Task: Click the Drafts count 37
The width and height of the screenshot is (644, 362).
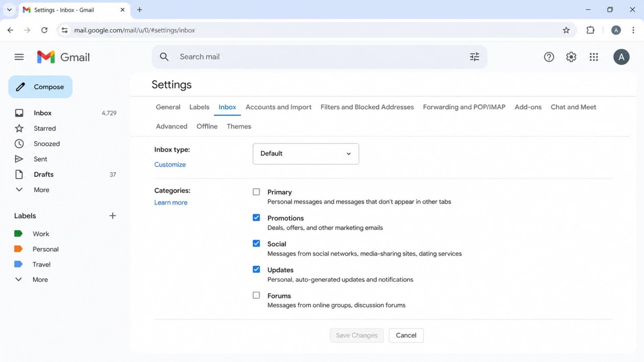Action: click(113, 174)
